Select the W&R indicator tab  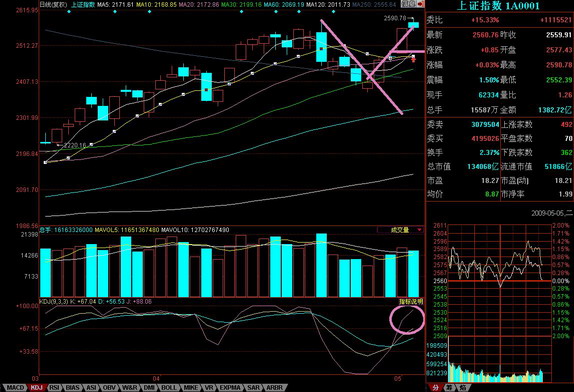click(x=130, y=388)
